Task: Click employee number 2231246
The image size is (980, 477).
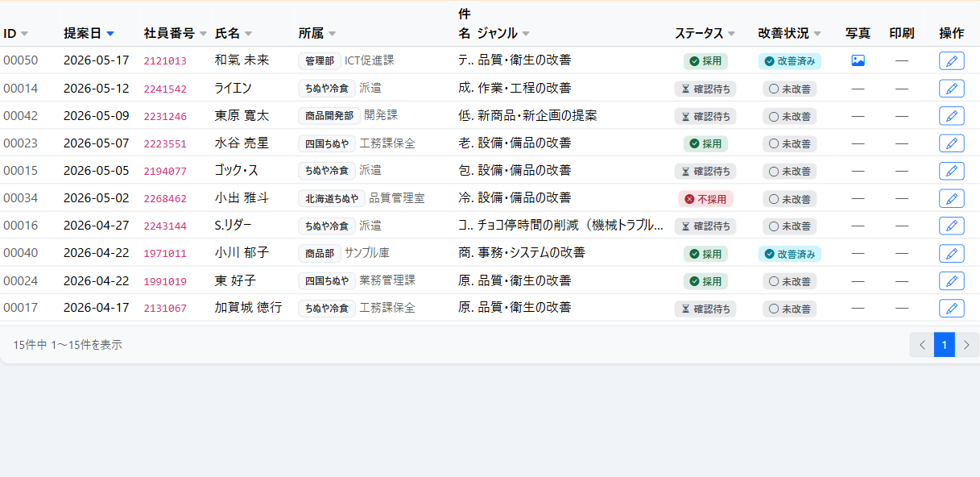Action: tap(165, 116)
